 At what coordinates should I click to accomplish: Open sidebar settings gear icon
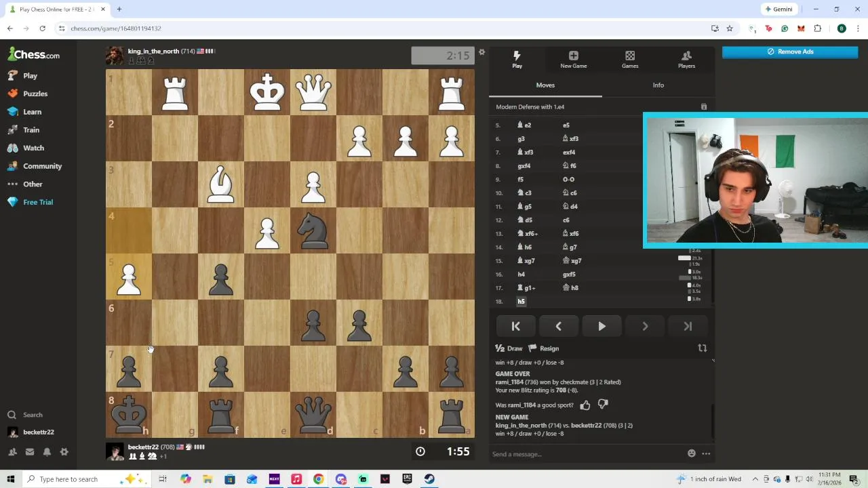point(64,452)
